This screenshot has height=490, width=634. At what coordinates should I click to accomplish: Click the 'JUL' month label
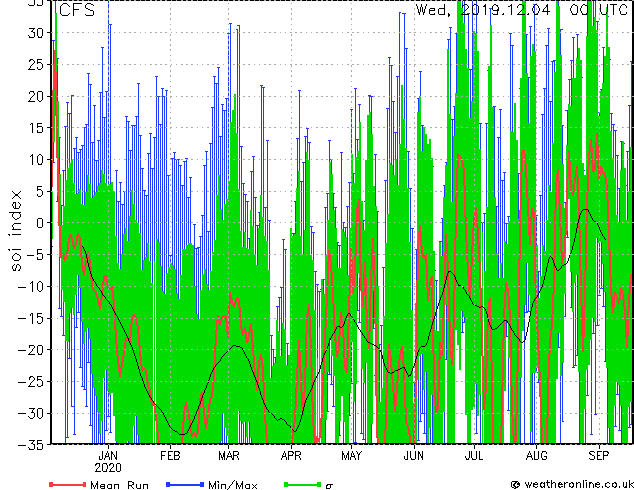(x=474, y=456)
